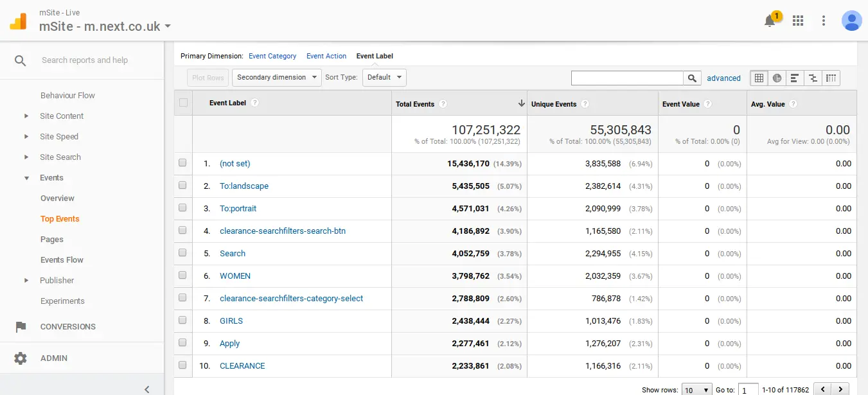Open the Google apps grid
Screen dimensions: 868x395
pyautogui.click(x=798, y=21)
